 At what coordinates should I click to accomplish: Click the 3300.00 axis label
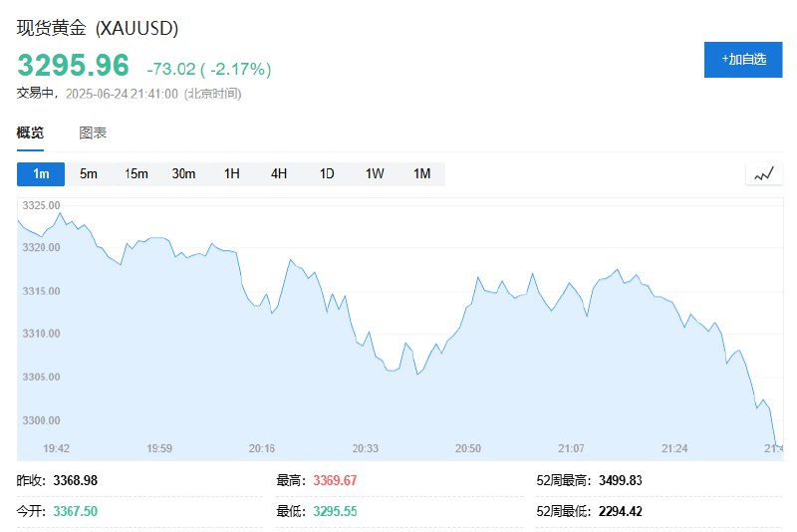[x=41, y=420]
